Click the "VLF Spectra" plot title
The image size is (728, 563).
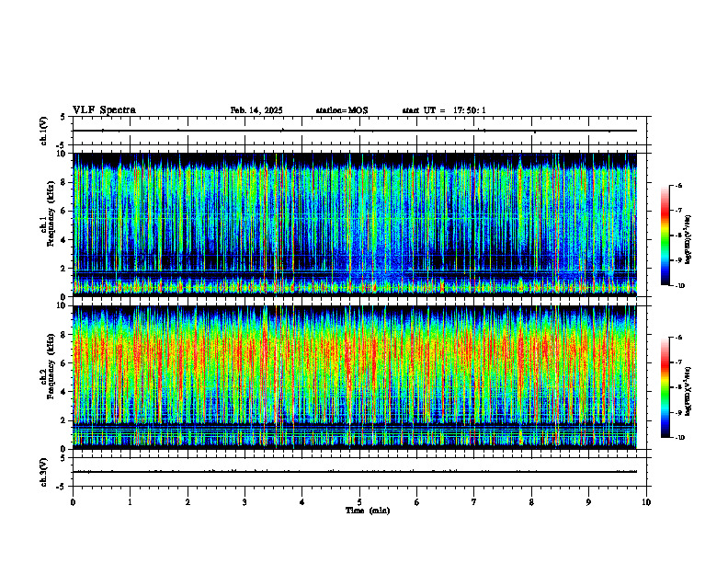(104, 110)
